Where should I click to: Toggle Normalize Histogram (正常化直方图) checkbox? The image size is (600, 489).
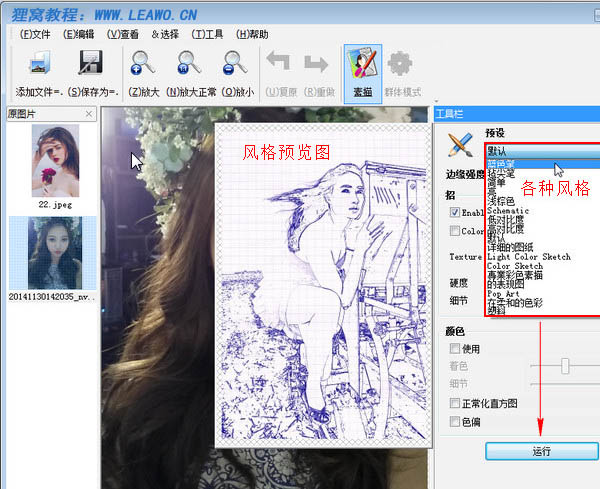pyautogui.click(x=455, y=403)
